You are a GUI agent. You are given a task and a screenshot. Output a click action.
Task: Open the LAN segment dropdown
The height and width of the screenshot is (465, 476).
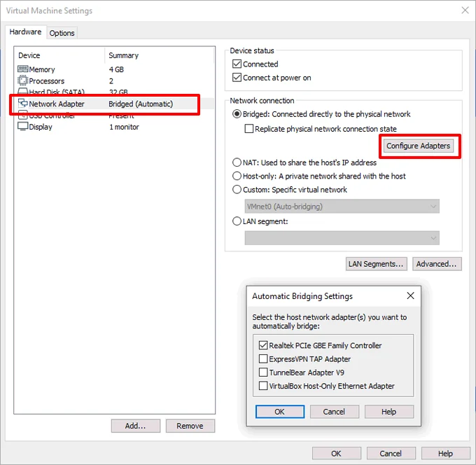tap(342, 238)
